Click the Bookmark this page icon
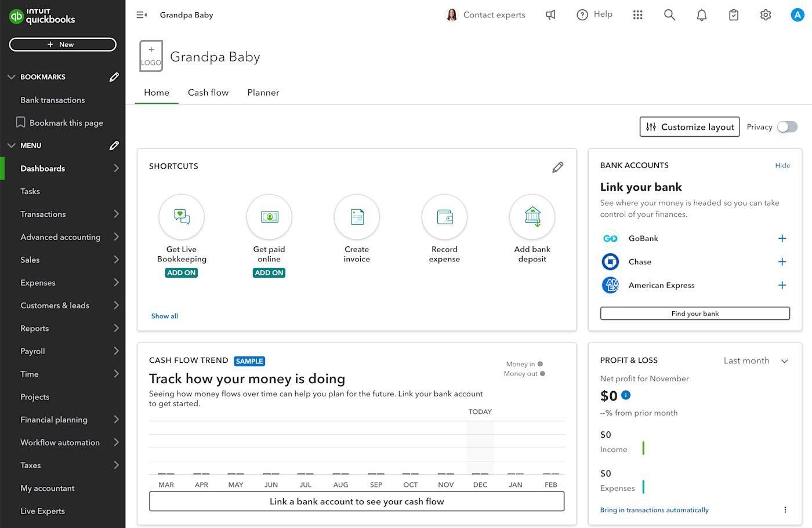Viewport: 812px width, 528px height. [x=21, y=122]
